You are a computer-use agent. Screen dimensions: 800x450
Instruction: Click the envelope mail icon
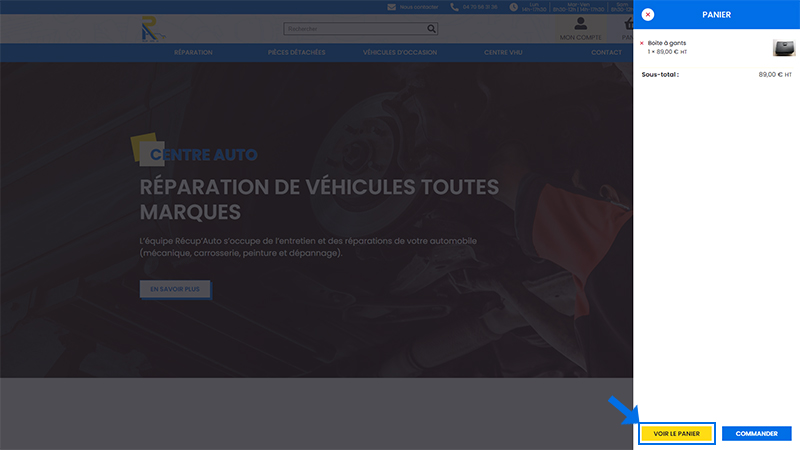tap(391, 7)
